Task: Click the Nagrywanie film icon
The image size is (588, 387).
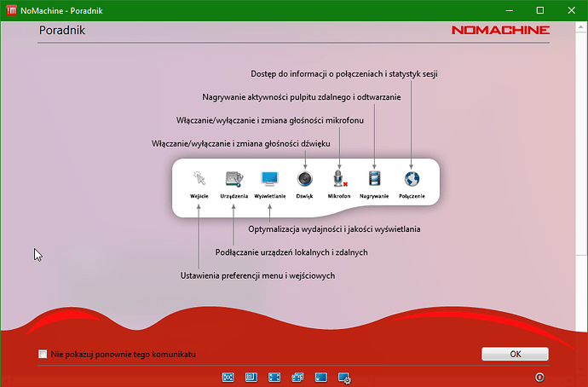Action: tap(374, 178)
